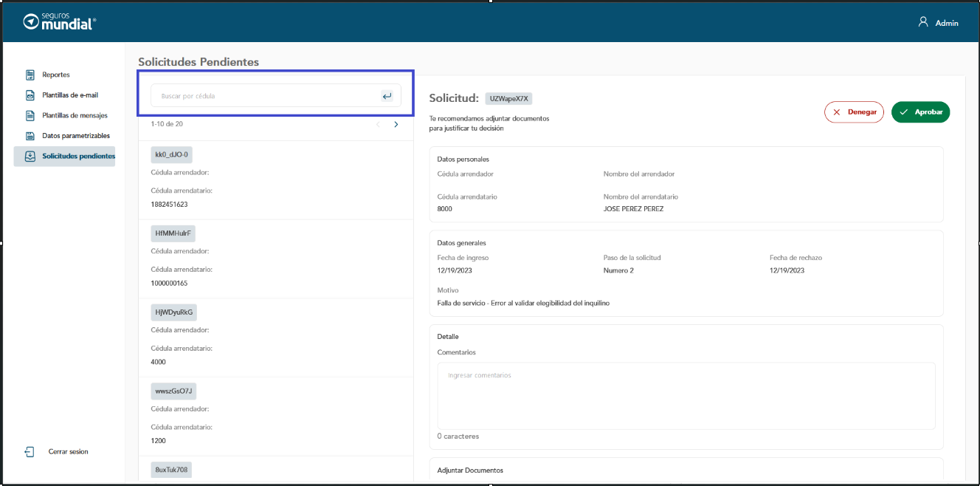The image size is (980, 486).
Task: Click the Numero 2 step value
Action: (618, 270)
